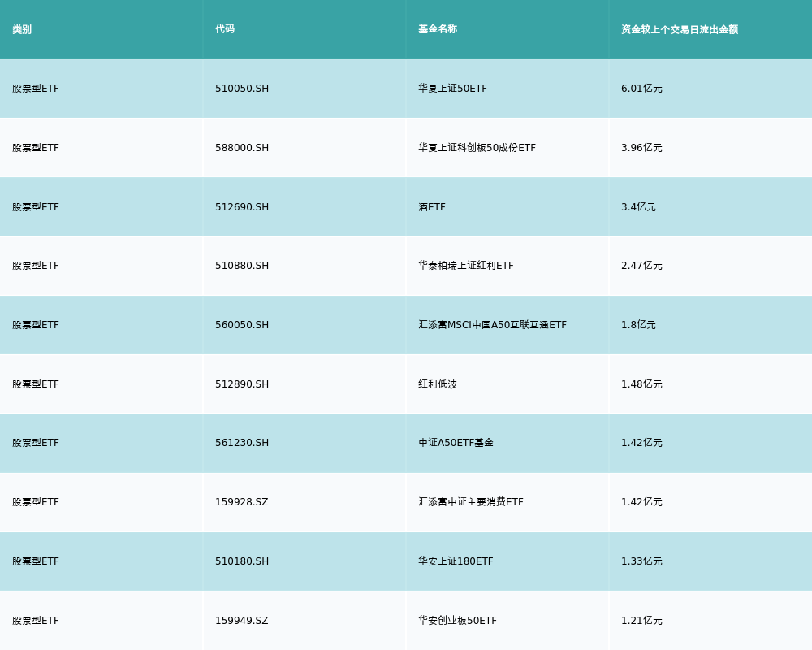The height and width of the screenshot is (650, 812).
Task: Select code 512690.SH
Action: point(242,207)
